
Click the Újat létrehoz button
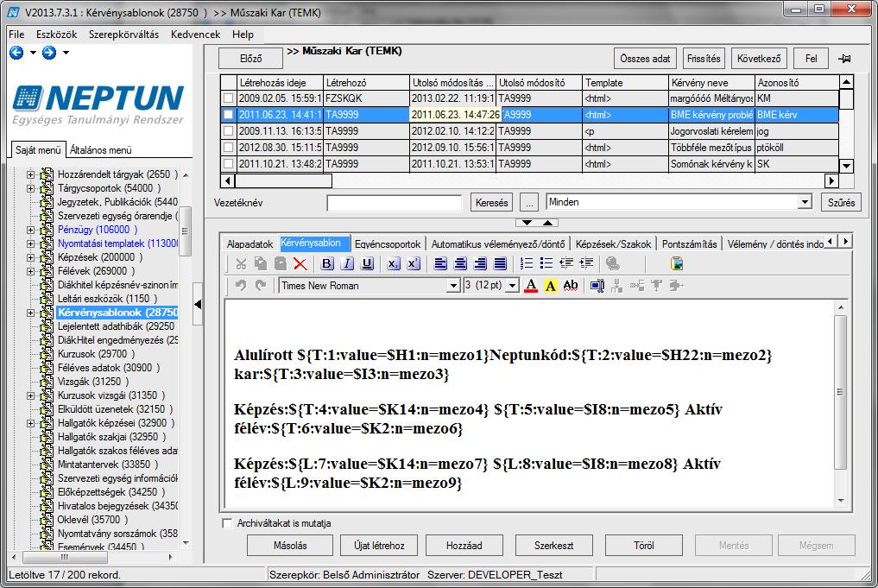coord(379,546)
